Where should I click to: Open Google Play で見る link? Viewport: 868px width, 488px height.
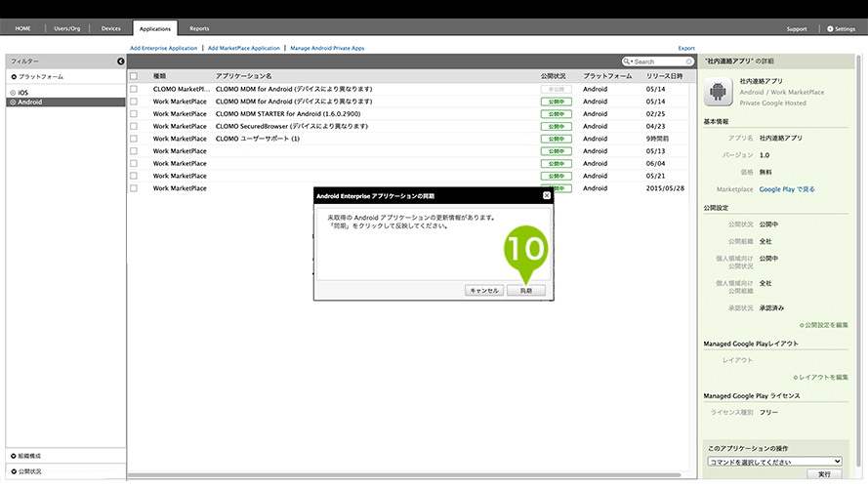pyautogui.click(x=787, y=189)
